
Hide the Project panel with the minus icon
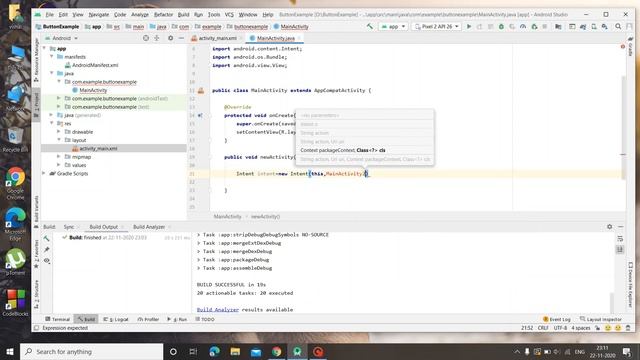point(181,38)
